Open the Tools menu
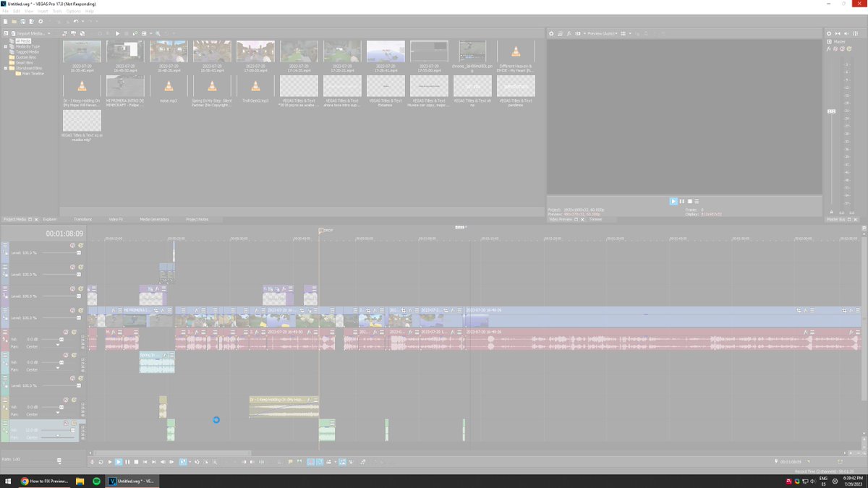This screenshot has height=488, width=868. pyautogui.click(x=57, y=12)
